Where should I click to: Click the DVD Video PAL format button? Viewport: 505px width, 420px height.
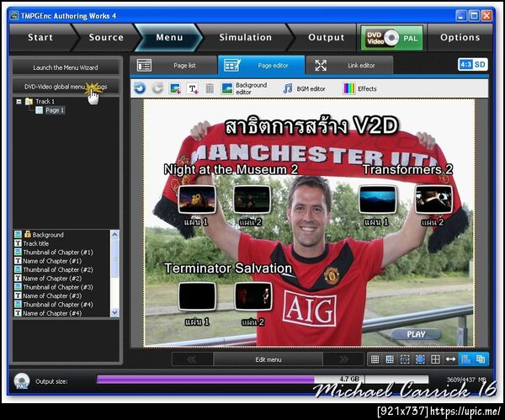391,38
